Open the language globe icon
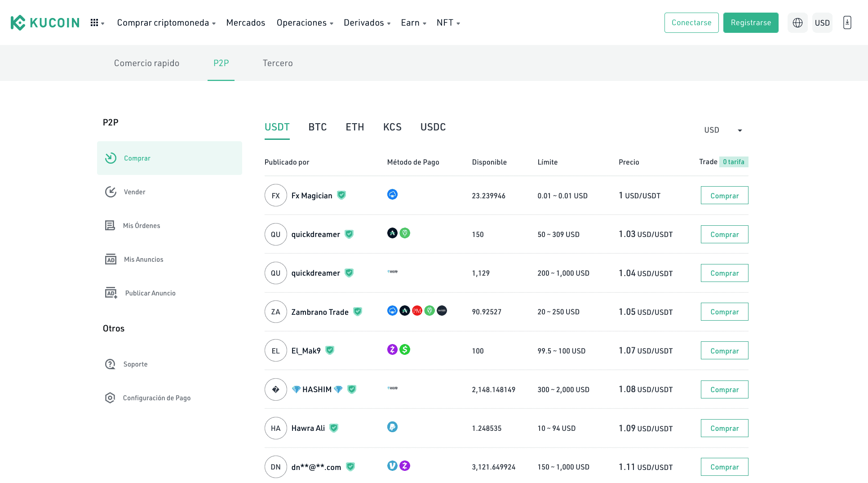The width and height of the screenshot is (868, 483). pyautogui.click(x=797, y=22)
